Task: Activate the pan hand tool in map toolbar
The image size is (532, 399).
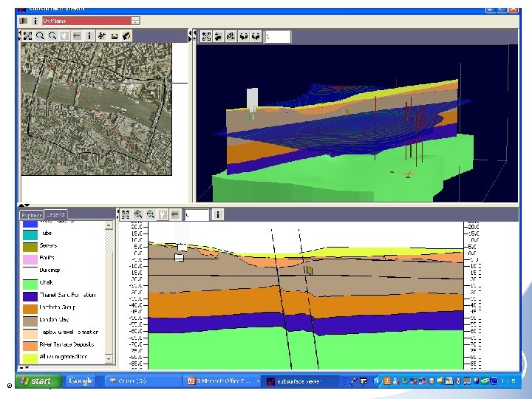Action: 64,35
